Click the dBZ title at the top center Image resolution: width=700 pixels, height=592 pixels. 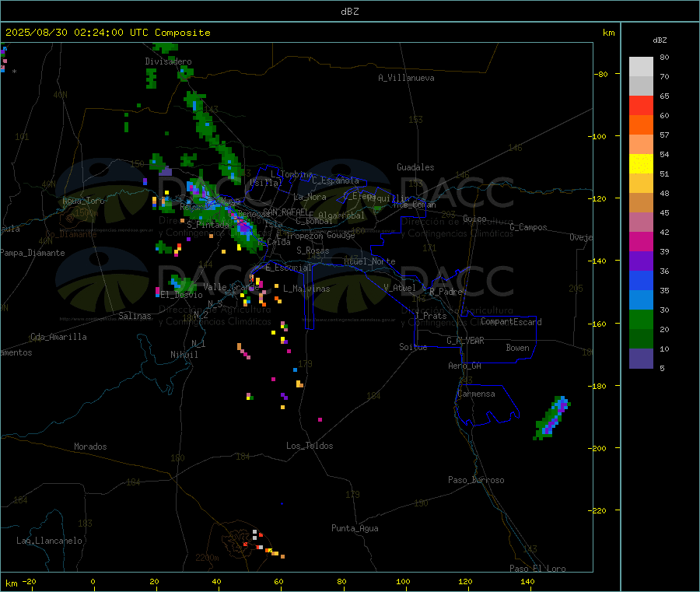349,12
